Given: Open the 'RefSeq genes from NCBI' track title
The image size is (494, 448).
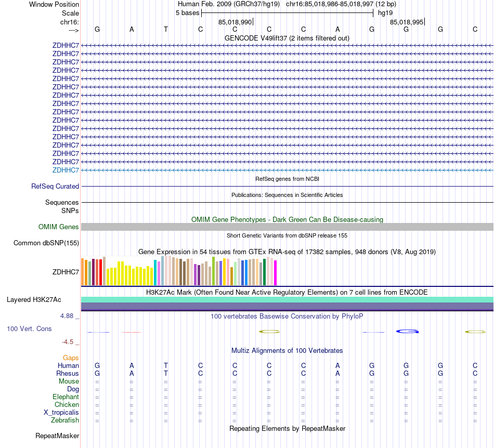Looking at the screenshot, I should click(287, 179).
